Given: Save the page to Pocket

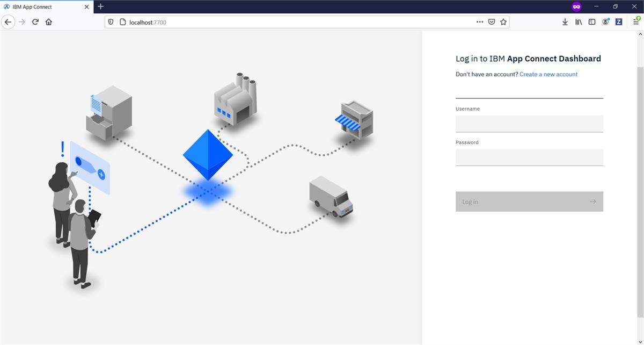Looking at the screenshot, I should [491, 22].
